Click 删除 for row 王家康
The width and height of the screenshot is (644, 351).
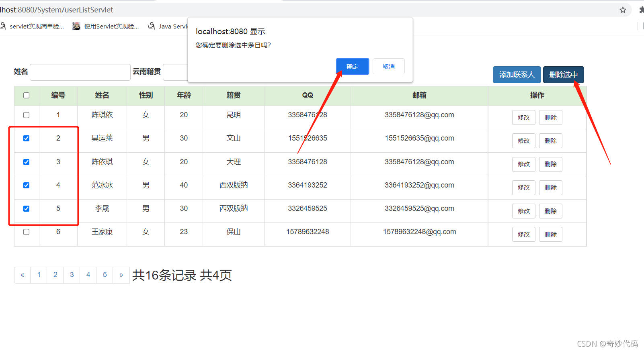(551, 235)
